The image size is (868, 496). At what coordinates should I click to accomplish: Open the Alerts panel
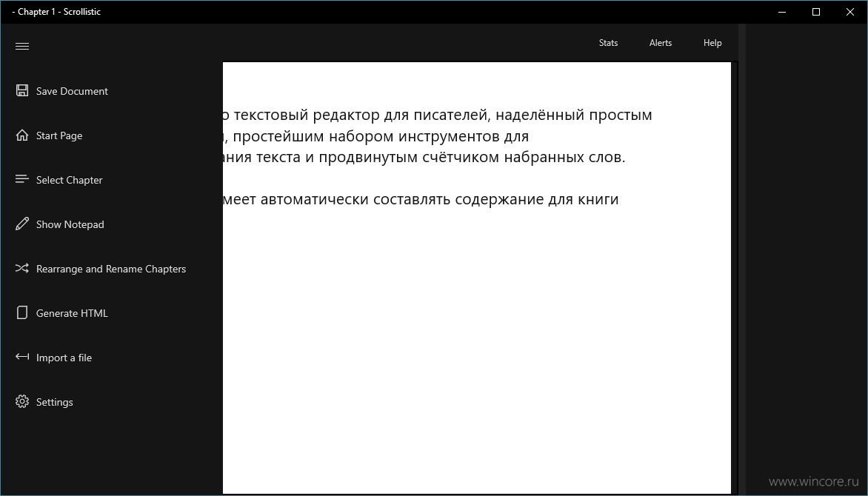(661, 43)
